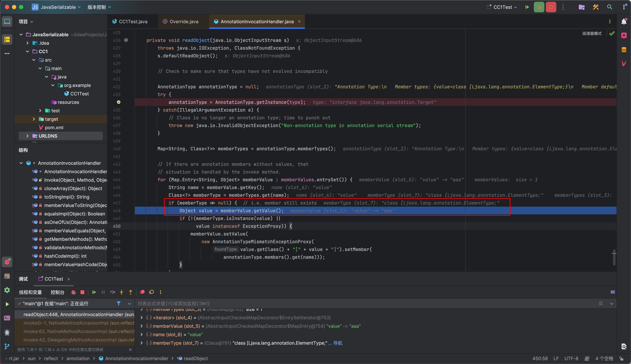The width and height of the screenshot is (631, 364).
Task: Toggle read-only lock in status bar
Action: (621, 359)
